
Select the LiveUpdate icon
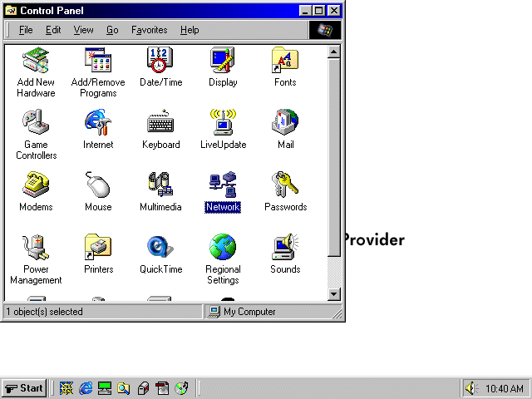(223, 122)
